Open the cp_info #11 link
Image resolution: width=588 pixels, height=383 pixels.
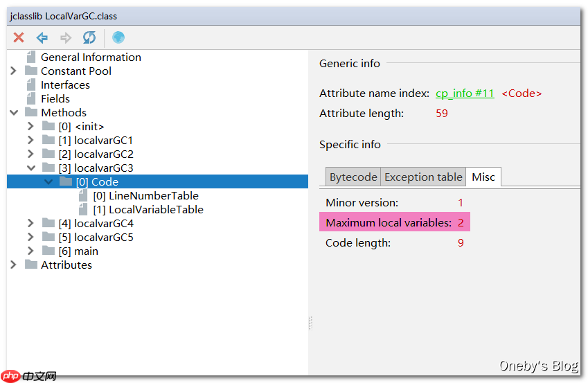tap(465, 93)
